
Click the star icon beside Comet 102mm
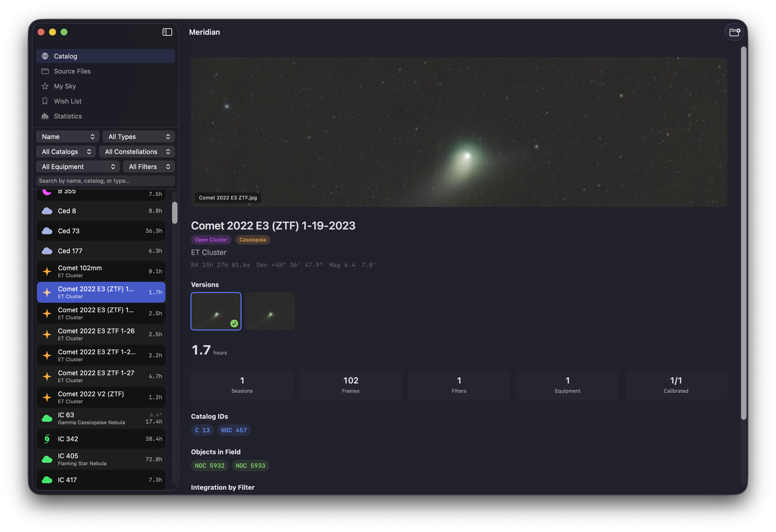coord(47,271)
